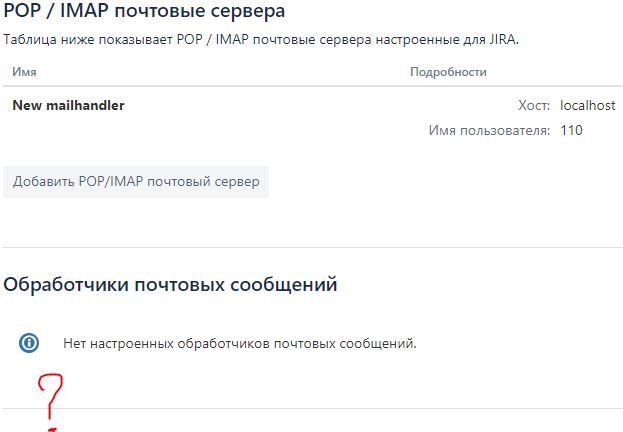
Task: Click the Таблица ниже показывает description text
Action: 261,40
